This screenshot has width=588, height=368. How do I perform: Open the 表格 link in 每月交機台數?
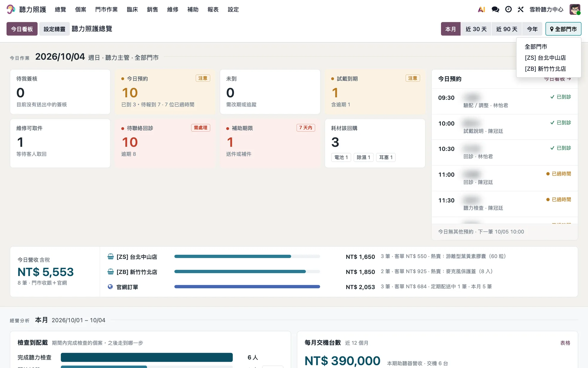tap(565, 343)
